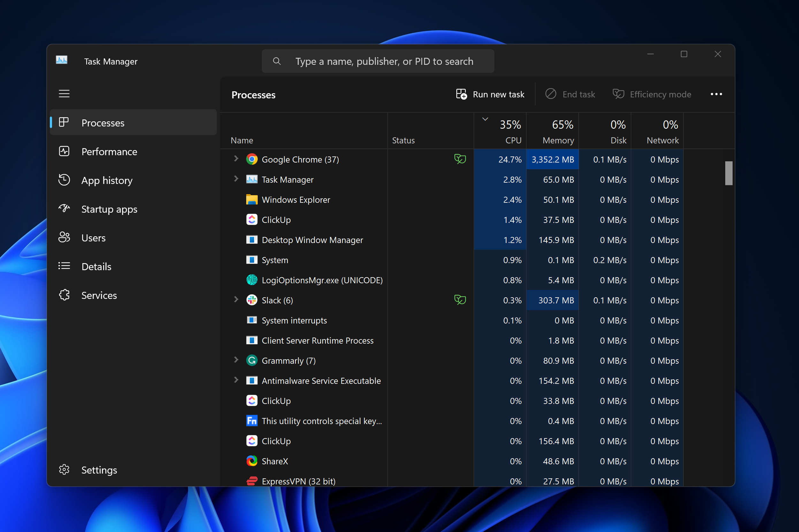
Task: Open the App history page
Action: [x=133, y=180]
